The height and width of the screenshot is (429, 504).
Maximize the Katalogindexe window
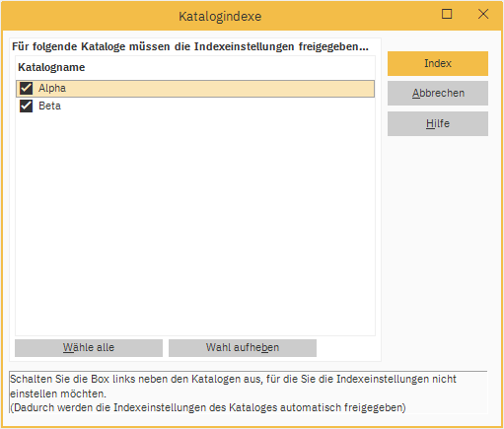tap(447, 14)
